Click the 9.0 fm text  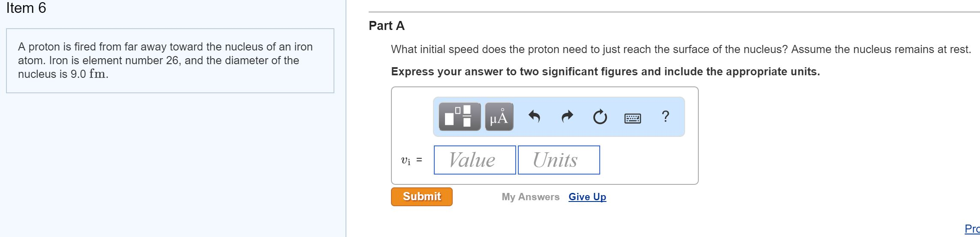(x=89, y=74)
